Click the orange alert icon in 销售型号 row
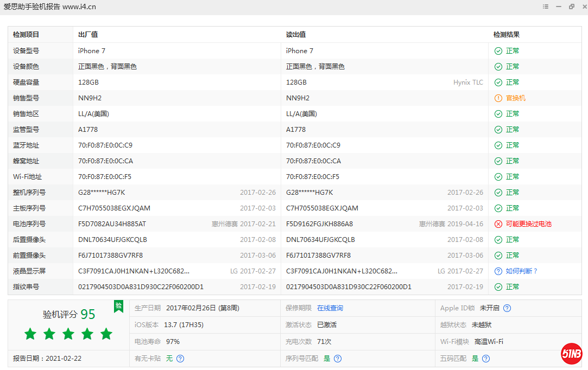 [x=498, y=98]
